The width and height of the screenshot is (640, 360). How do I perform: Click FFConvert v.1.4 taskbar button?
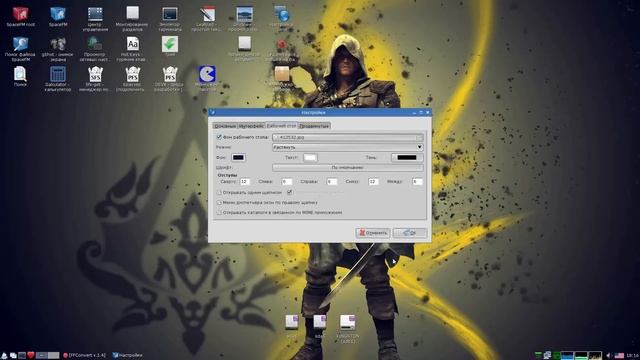[84, 356]
